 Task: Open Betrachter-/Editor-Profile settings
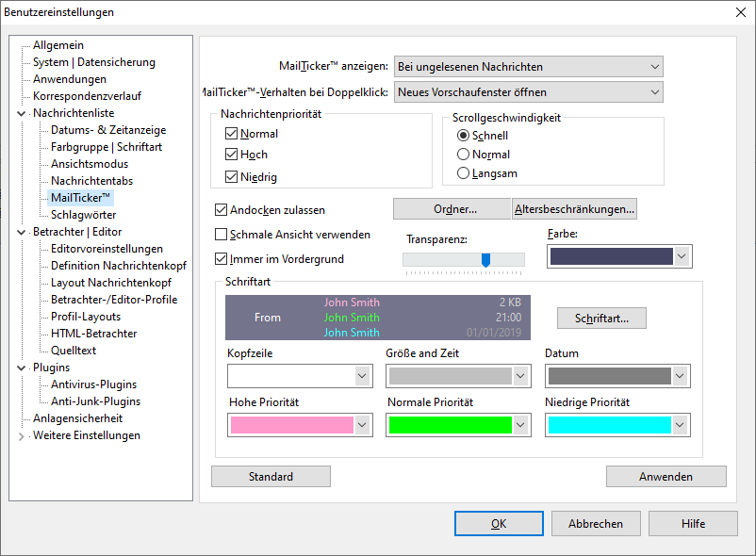114,299
